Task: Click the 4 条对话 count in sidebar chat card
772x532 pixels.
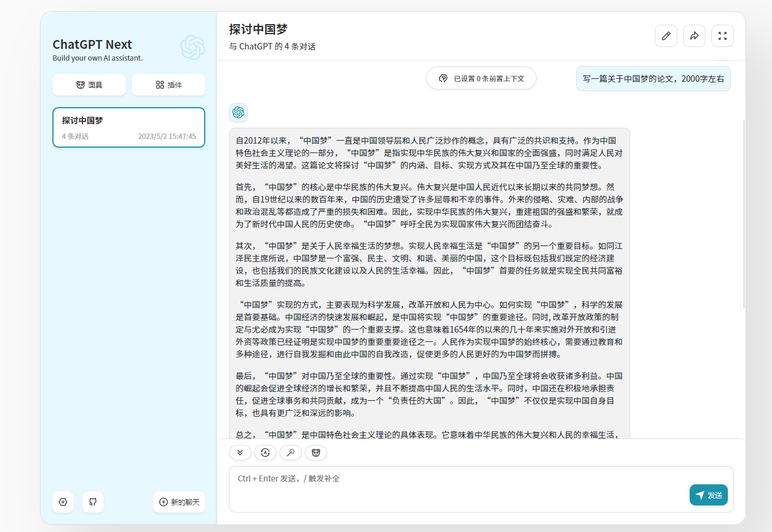Action: tap(75, 137)
